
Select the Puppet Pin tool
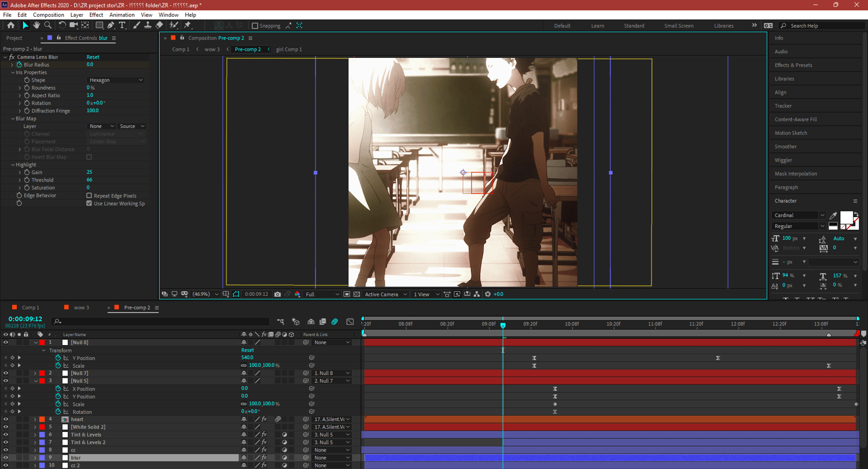click(x=187, y=25)
